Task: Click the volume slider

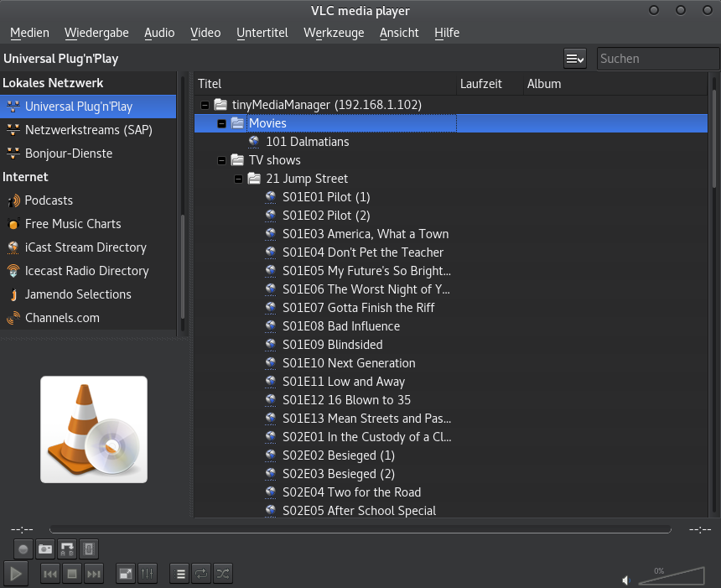Action: pos(671,576)
